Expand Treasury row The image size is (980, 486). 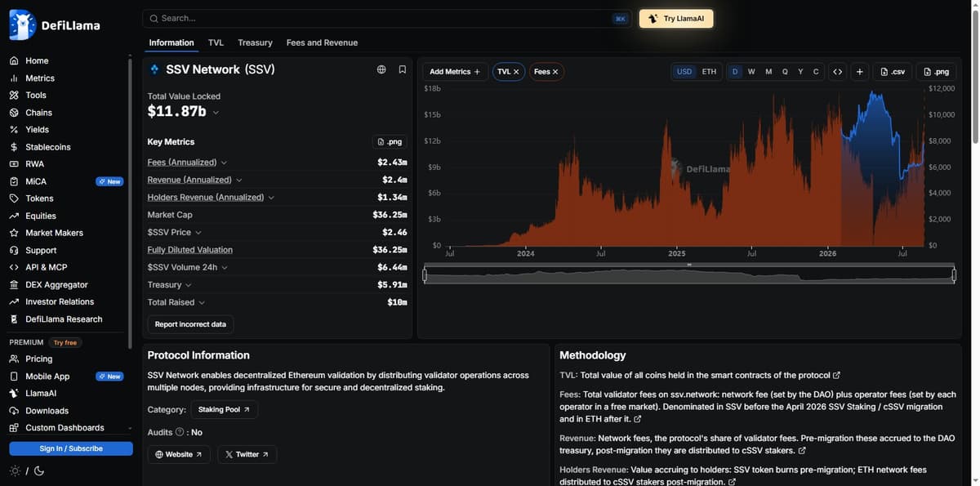[188, 285]
